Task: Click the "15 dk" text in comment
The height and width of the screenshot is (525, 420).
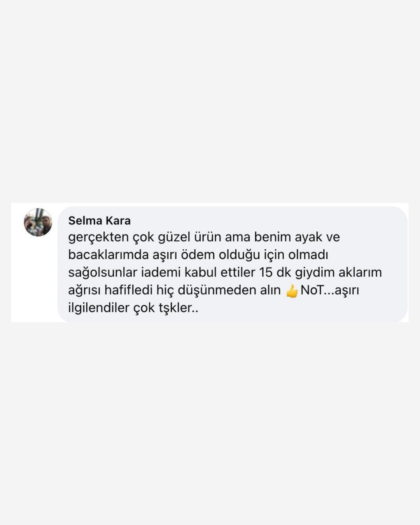Action: coord(275,273)
